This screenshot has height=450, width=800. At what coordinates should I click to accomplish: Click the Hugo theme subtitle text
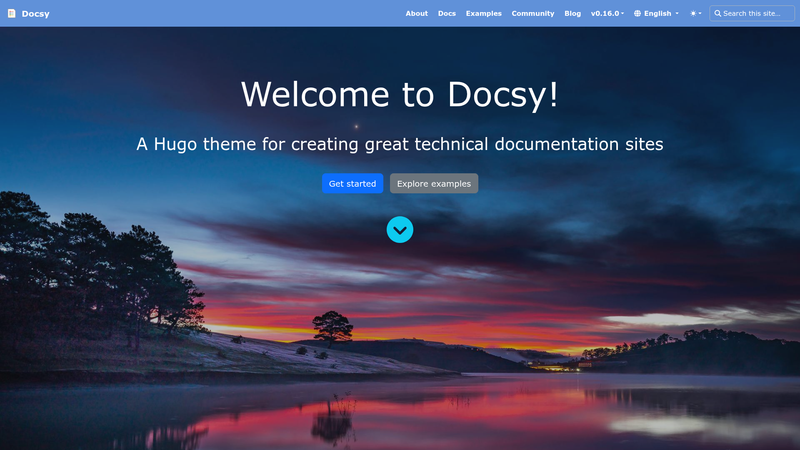pyautogui.click(x=399, y=144)
